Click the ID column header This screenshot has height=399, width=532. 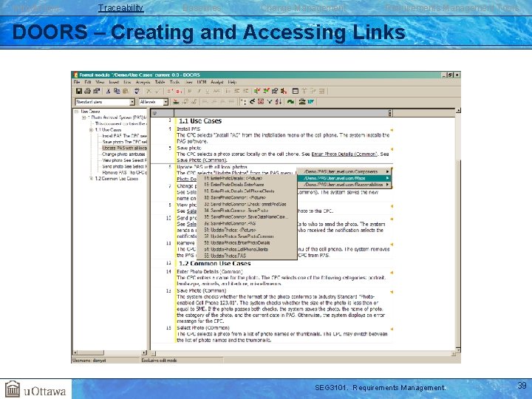tap(162, 113)
